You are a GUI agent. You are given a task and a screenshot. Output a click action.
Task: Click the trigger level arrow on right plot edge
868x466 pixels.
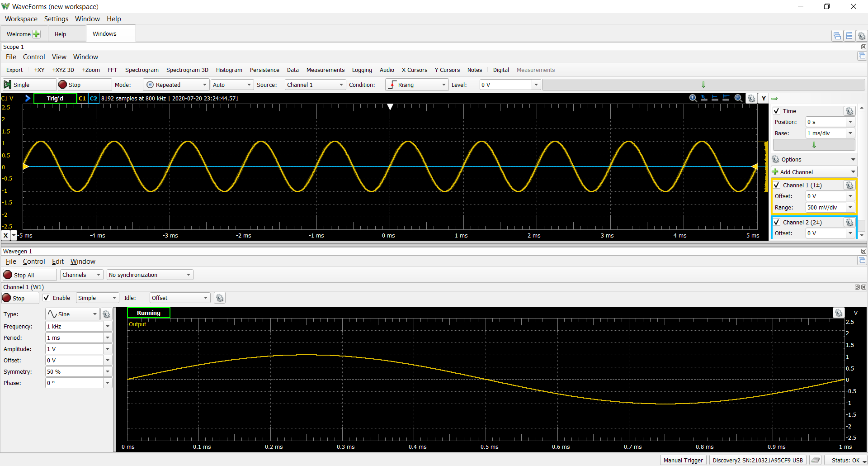point(755,166)
